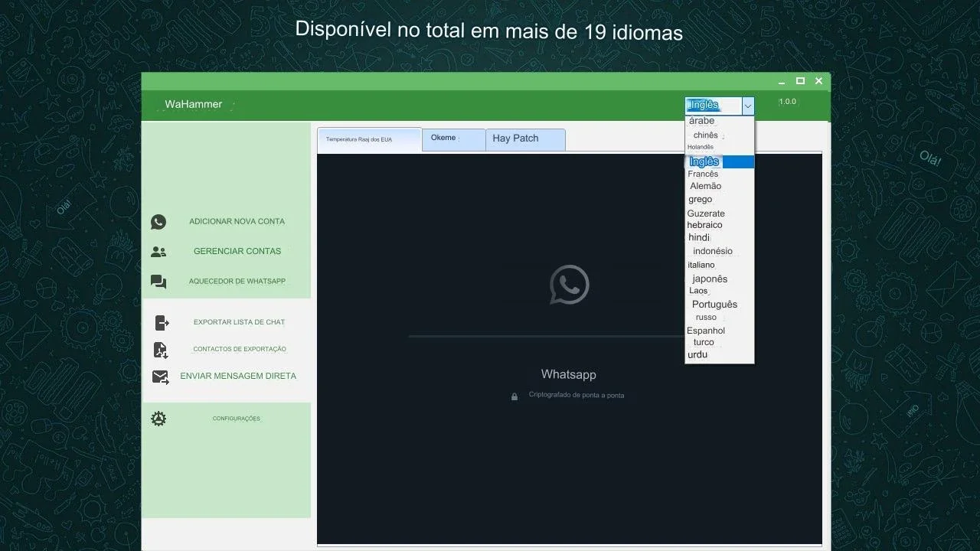Click the WhatsApp logo in the center panel
This screenshot has height=551, width=980.
tap(569, 285)
